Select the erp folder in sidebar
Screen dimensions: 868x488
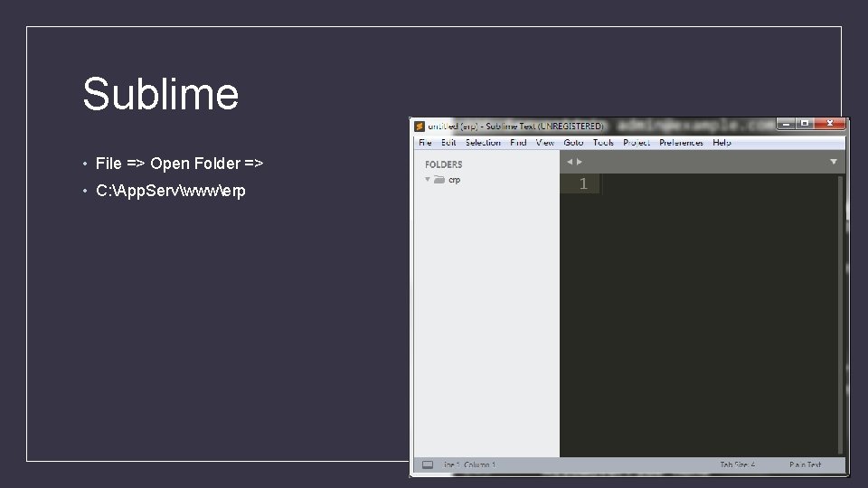[x=455, y=180]
